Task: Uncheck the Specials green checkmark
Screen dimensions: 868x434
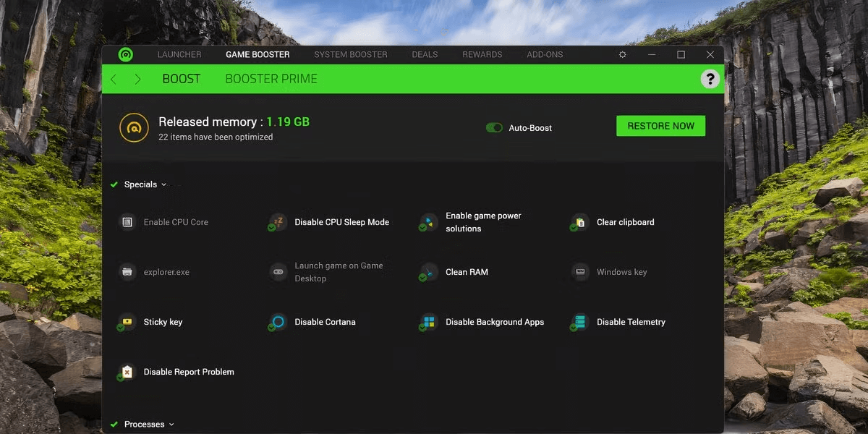Action: coord(114,184)
